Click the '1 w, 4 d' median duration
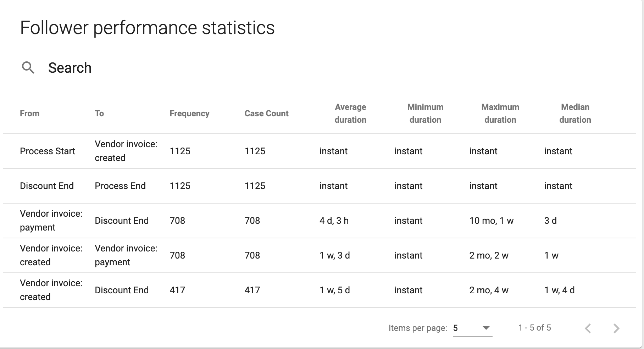Image resolution: width=644 pixels, height=349 pixels. click(560, 290)
